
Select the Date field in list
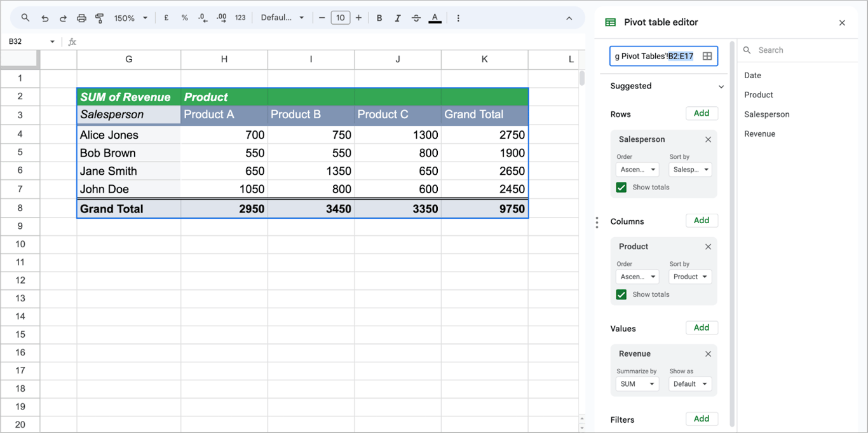[x=753, y=75]
